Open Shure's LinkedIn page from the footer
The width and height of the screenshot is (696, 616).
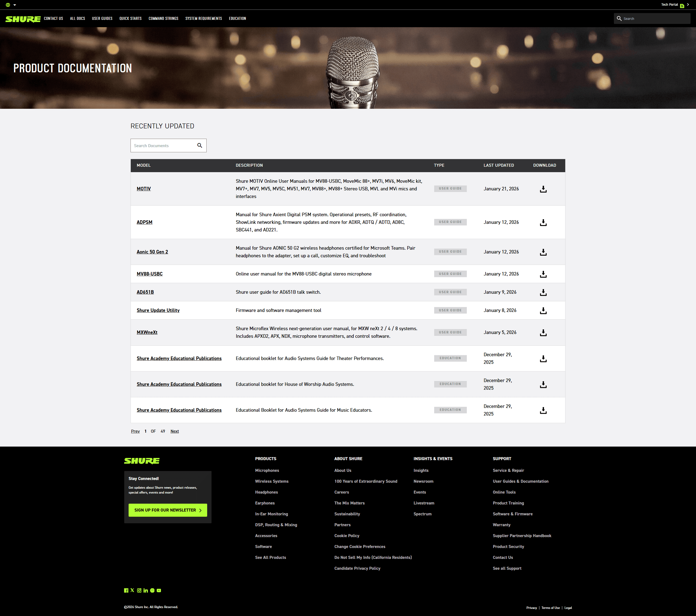tap(146, 590)
